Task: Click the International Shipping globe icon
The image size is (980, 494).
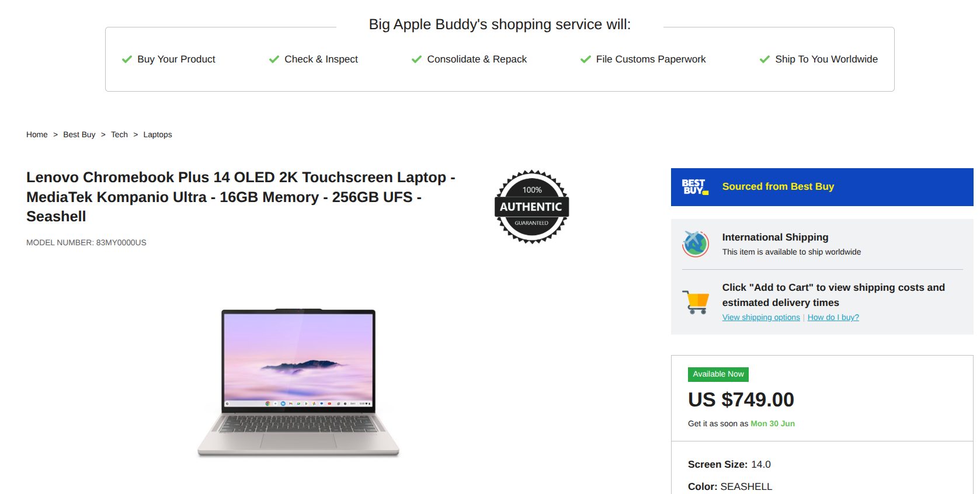Action: click(x=696, y=244)
